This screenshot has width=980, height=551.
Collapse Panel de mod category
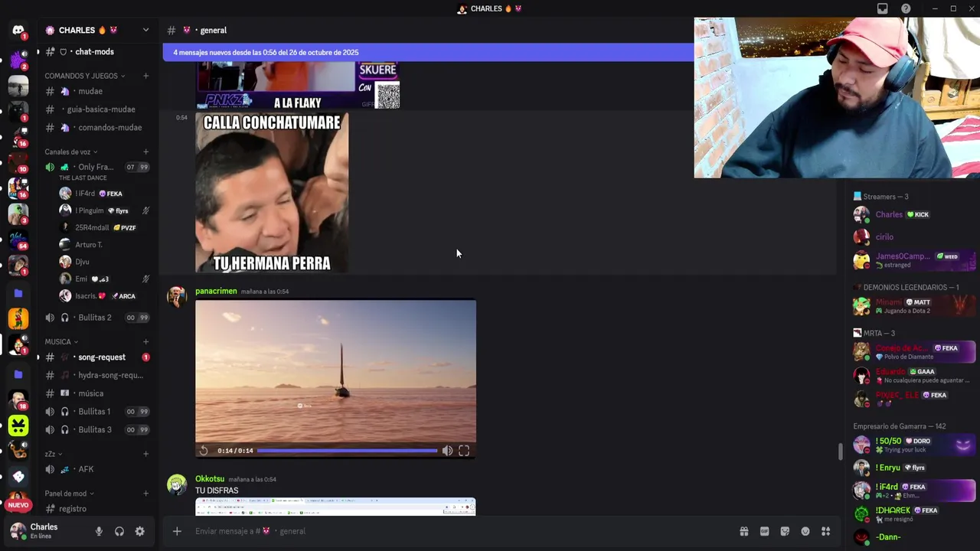click(x=70, y=494)
